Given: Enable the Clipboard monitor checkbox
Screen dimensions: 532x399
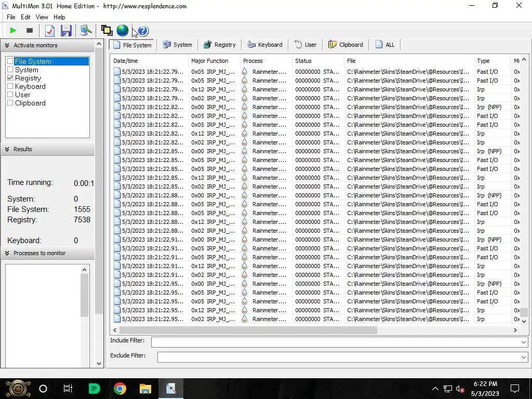Looking at the screenshot, I should (10, 103).
